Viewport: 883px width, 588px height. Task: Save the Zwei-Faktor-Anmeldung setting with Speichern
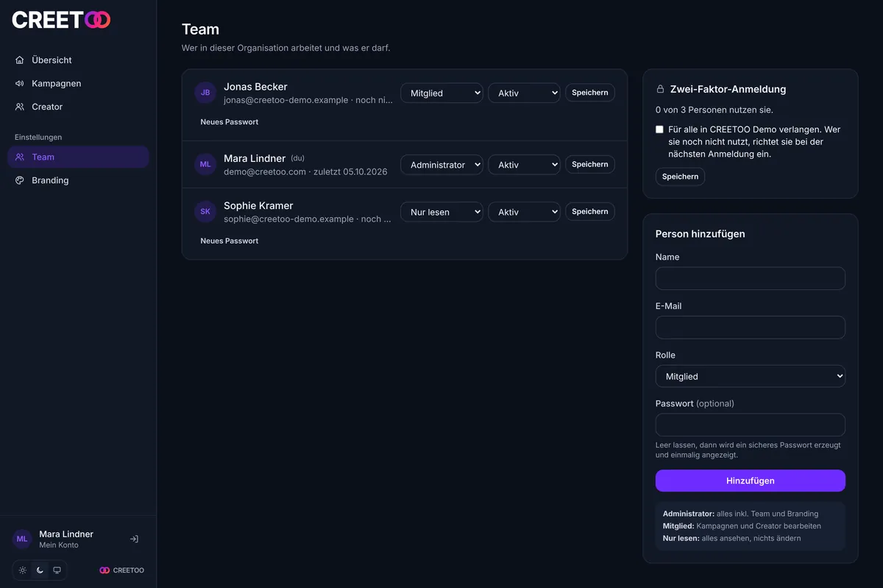click(x=680, y=177)
